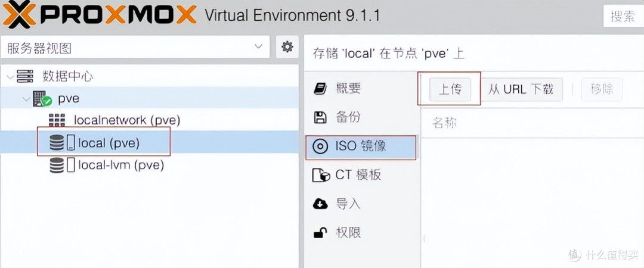
Task: Click the disc icon for ISO 镜像
Action: (x=320, y=146)
